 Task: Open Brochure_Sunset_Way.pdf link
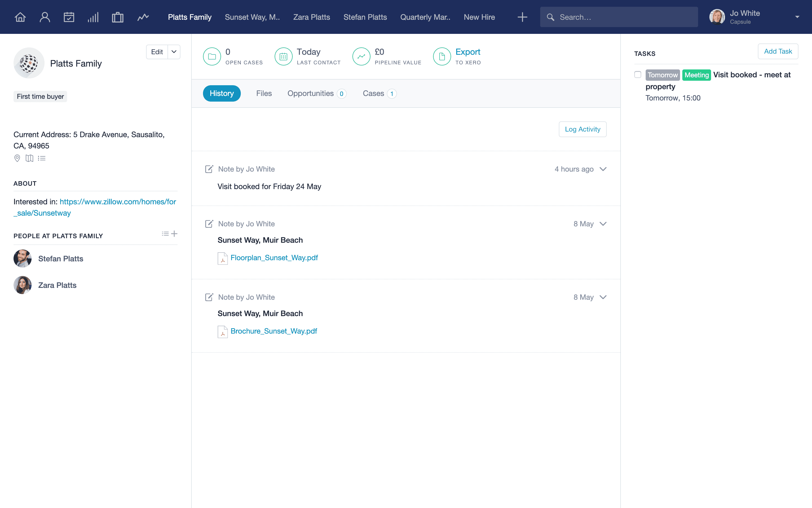274,331
